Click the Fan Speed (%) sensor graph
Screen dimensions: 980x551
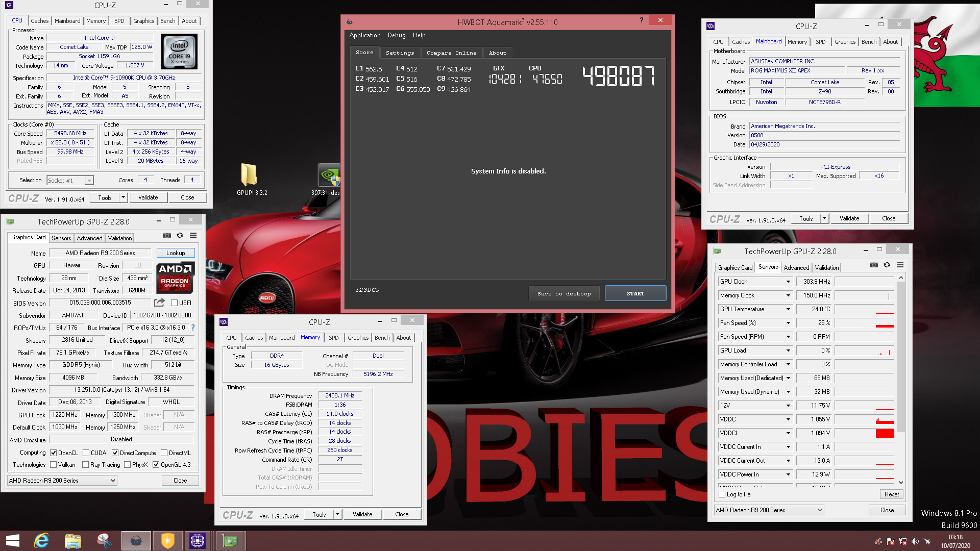[865, 323]
